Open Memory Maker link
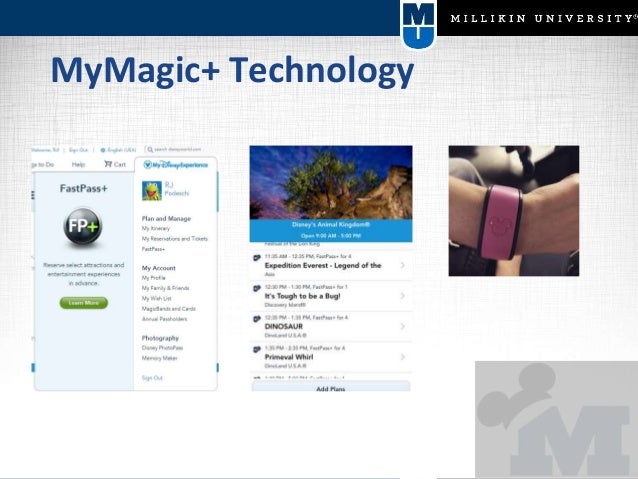Screen dimensions: 638x479 160,358
